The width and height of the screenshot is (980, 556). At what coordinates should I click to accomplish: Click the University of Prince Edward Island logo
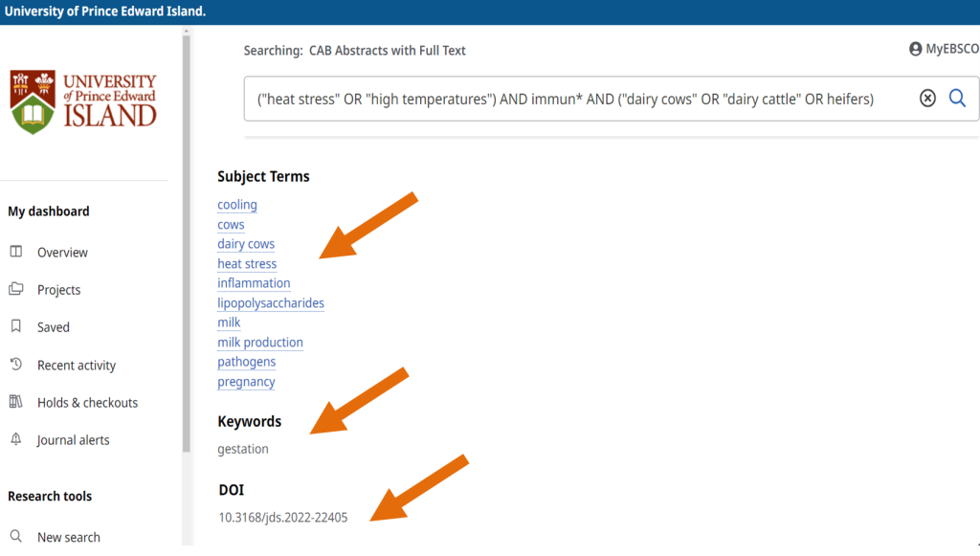point(83,101)
